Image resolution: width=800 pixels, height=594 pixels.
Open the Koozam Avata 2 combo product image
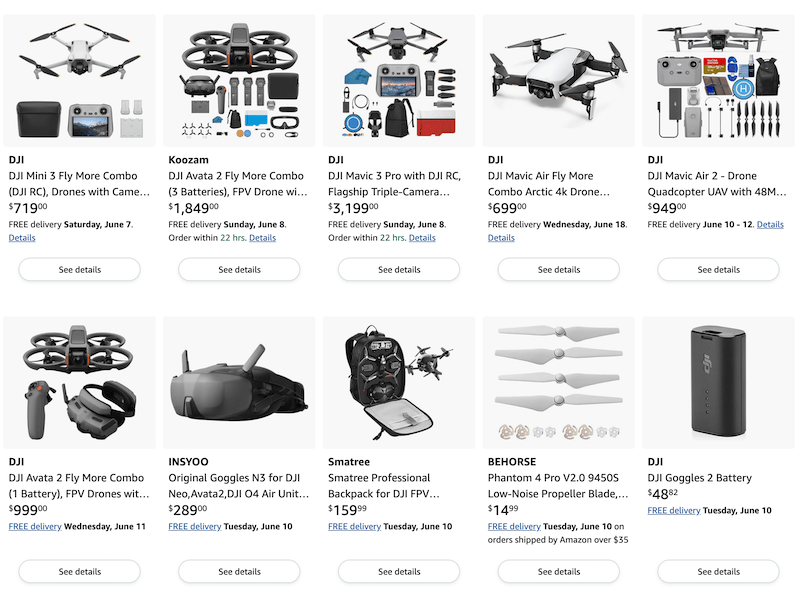(x=239, y=81)
